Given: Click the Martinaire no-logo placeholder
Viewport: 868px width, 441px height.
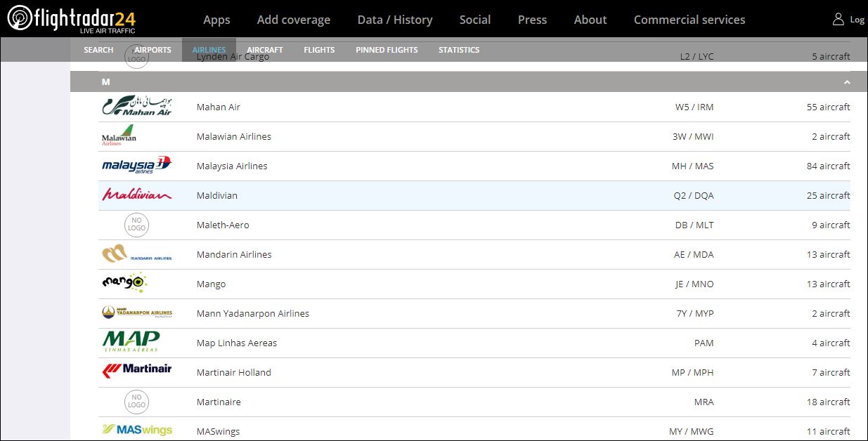Looking at the screenshot, I should pyautogui.click(x=136, y=402).
